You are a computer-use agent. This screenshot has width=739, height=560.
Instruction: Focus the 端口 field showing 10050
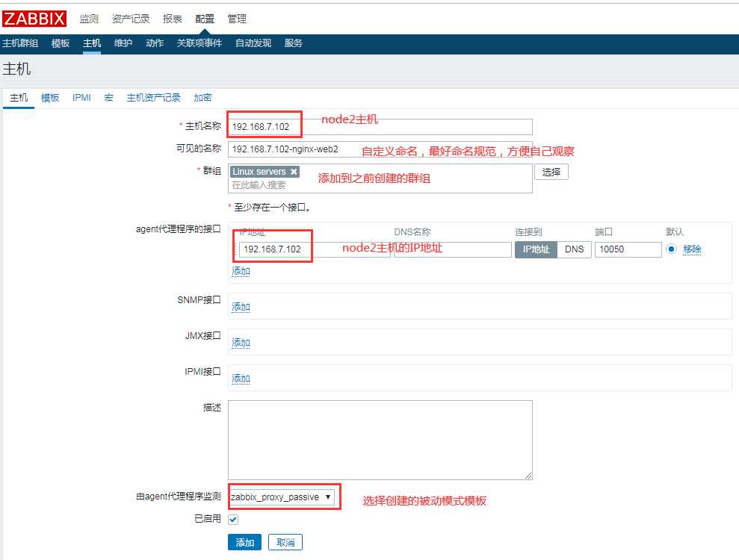[x=628, y=249]
